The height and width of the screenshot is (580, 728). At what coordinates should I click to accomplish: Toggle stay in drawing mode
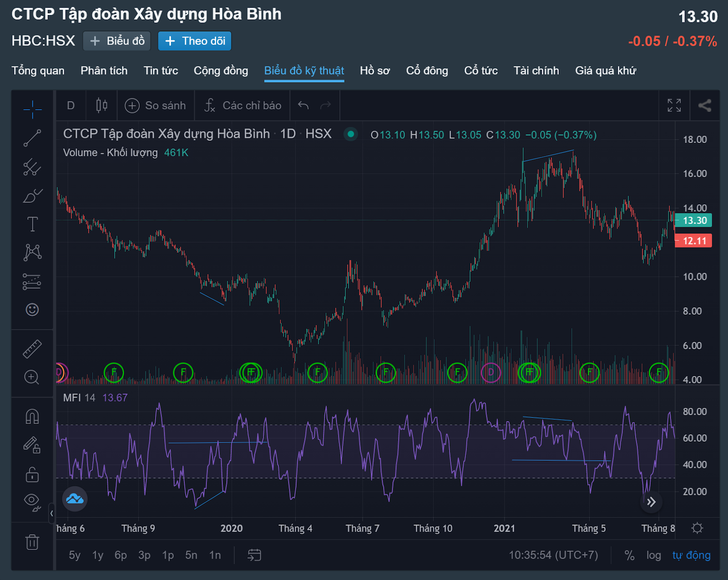tap(32, 445)
